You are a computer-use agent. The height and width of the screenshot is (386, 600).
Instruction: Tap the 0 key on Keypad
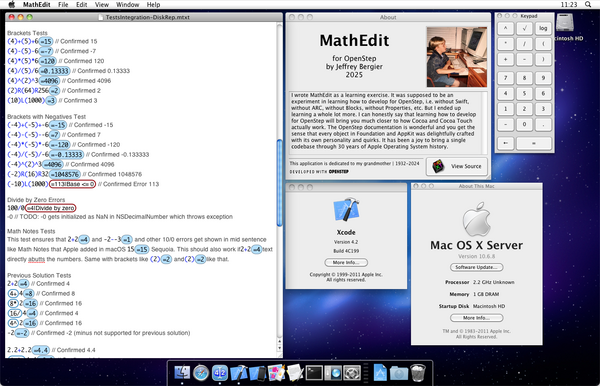point(524,124)
